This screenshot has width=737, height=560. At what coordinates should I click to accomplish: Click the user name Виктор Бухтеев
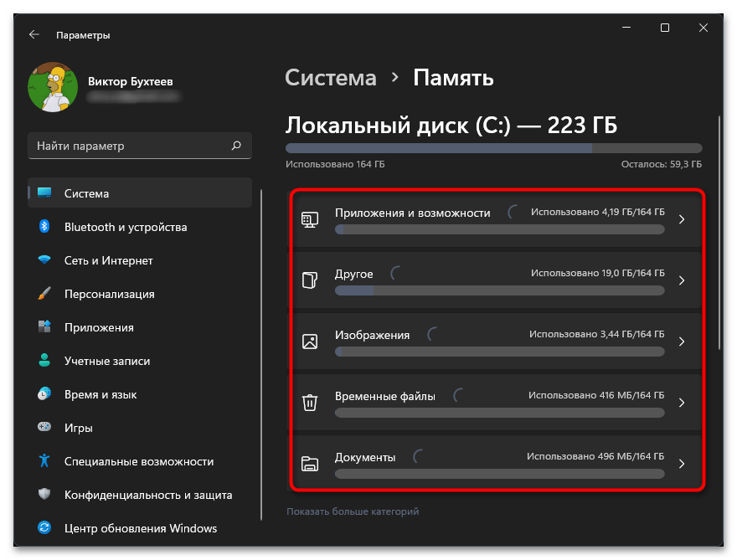click(130, 81)
